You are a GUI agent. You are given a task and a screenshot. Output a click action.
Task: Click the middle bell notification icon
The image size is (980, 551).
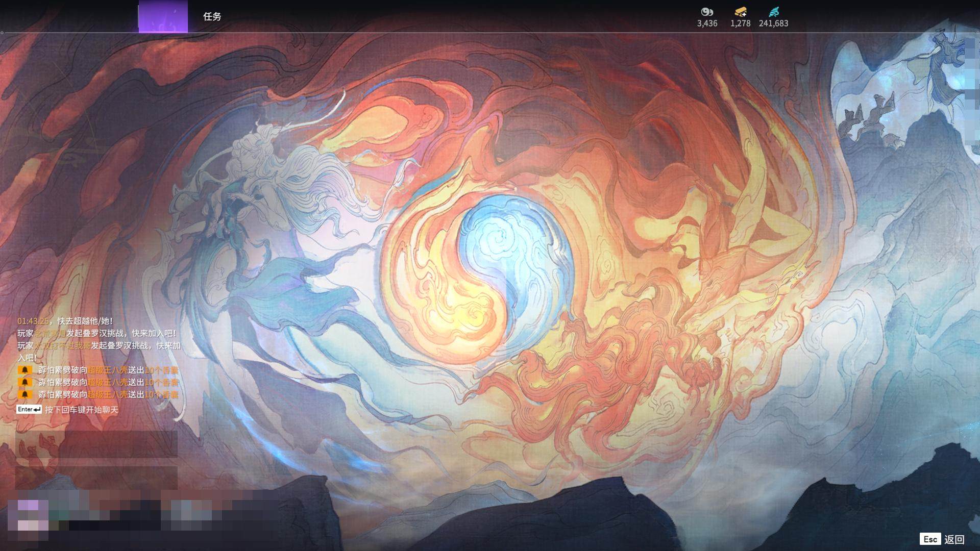click(24, 382)
